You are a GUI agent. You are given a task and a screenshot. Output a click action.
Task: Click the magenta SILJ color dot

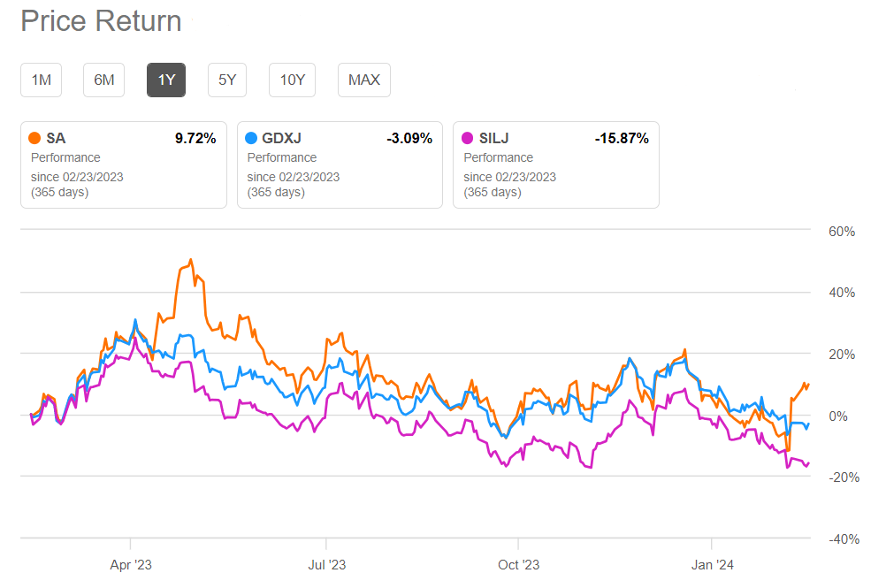[467, 138]
